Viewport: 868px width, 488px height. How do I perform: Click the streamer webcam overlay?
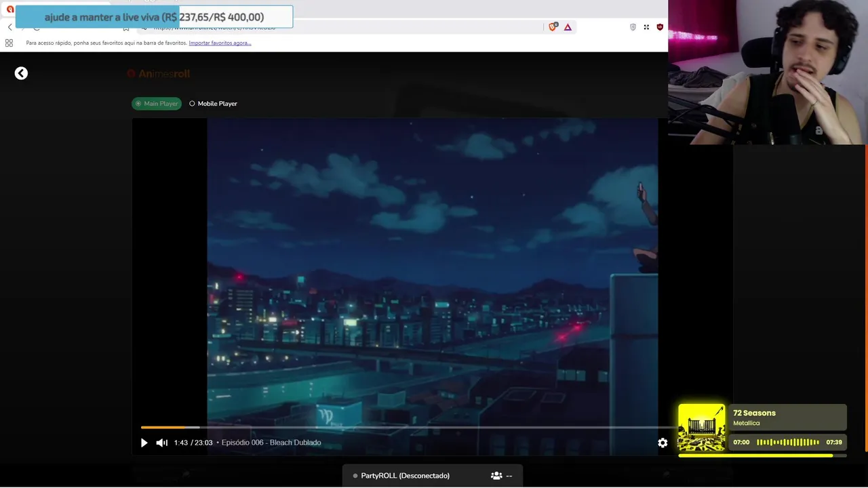[x=768, y=73]
